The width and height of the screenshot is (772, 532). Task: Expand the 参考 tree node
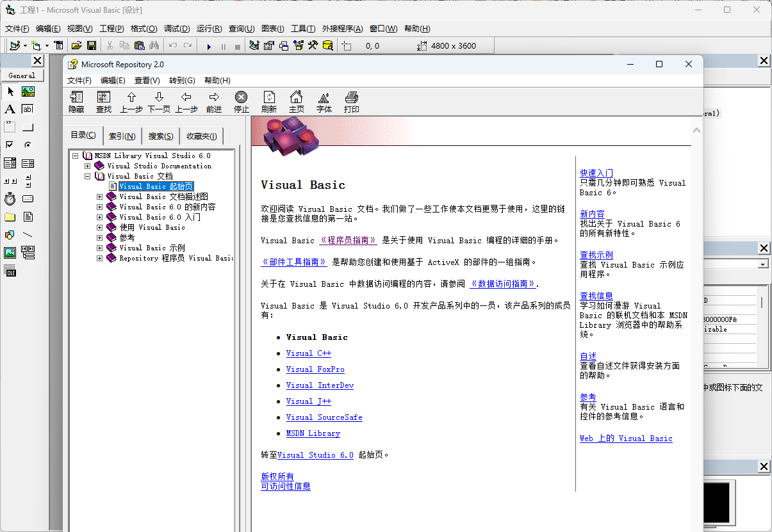pyautogui.click(x=100, y=238)
